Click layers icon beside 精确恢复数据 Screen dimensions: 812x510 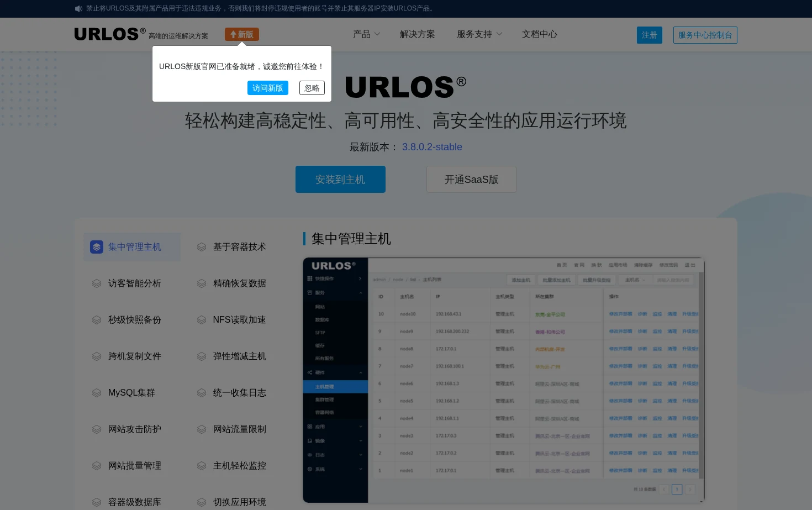pyautogui.click(x=202, y=283)
